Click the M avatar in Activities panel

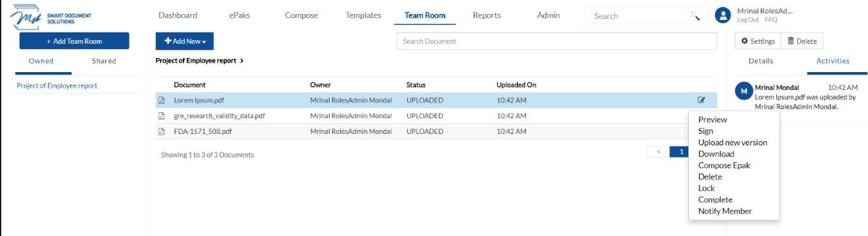click(744, 91)
